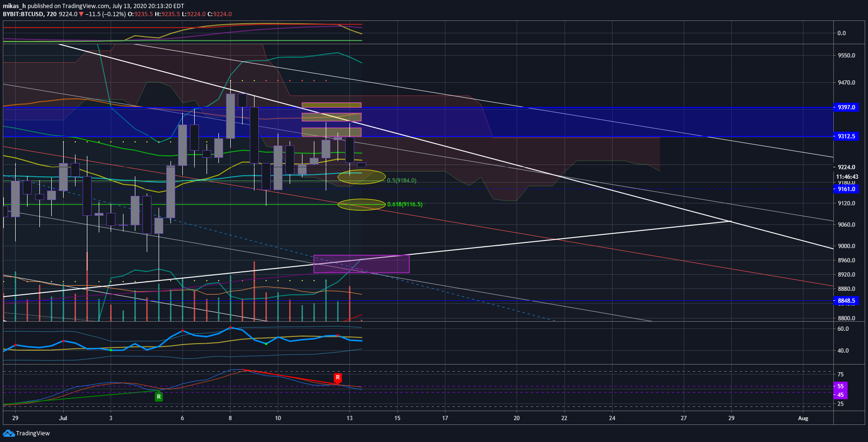The height and width of the screenshot is (442, 868).
Task: Click the -11.5 (-0.12%) change value
Action: (x=105, y=14)
